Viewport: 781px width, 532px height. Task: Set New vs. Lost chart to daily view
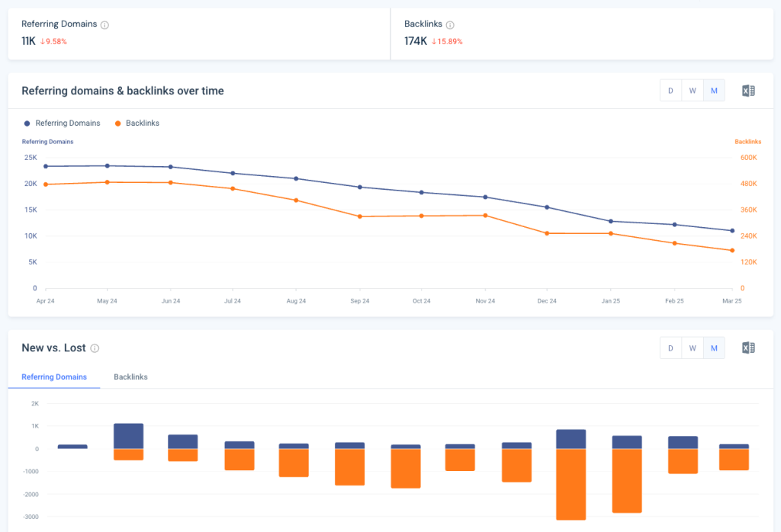pyautogui.click(x=670, y=348)
